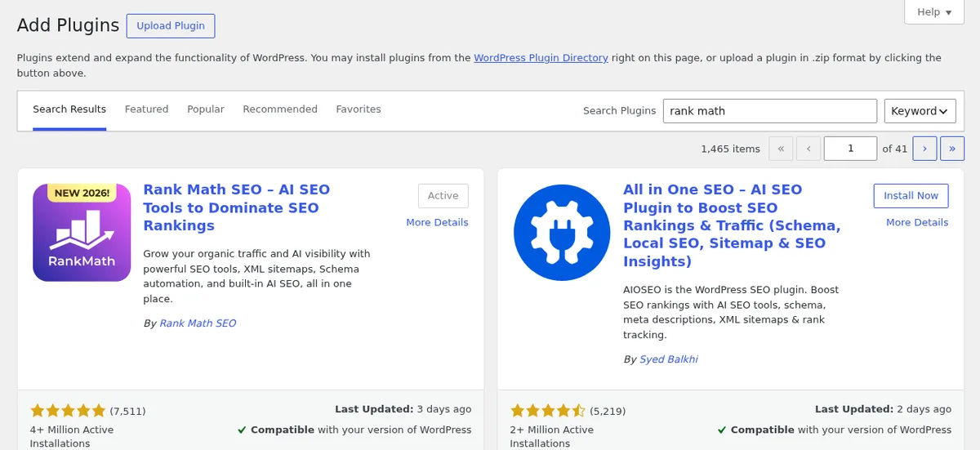Open the Rank Math SEO plugin title link
The width and height of the screenshot is (980, 450).
(x=237, y=207)
